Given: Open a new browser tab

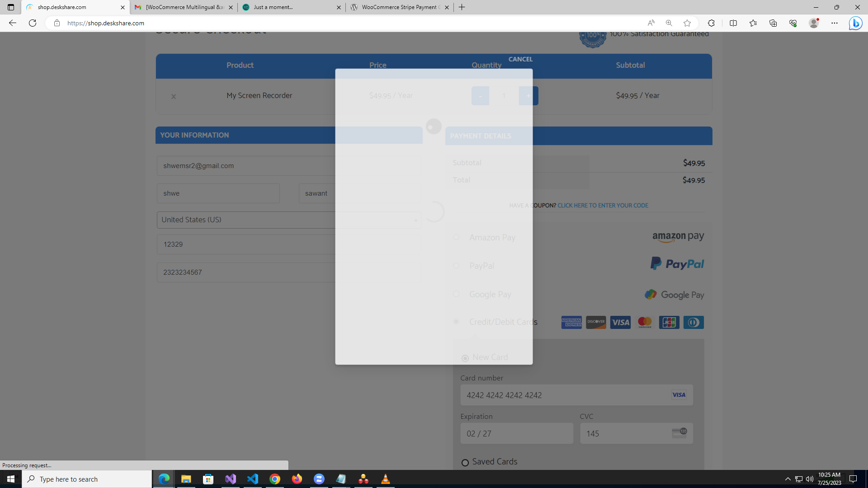Looking at the screenshot, I should 462,7.
